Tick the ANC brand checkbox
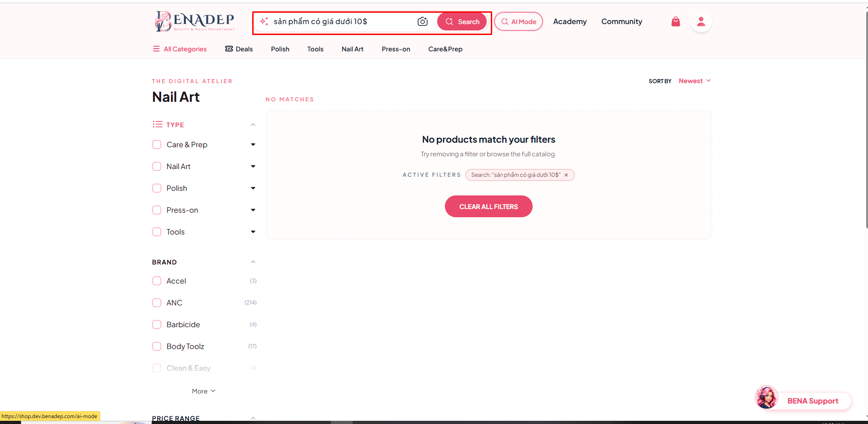 point(157,303)
